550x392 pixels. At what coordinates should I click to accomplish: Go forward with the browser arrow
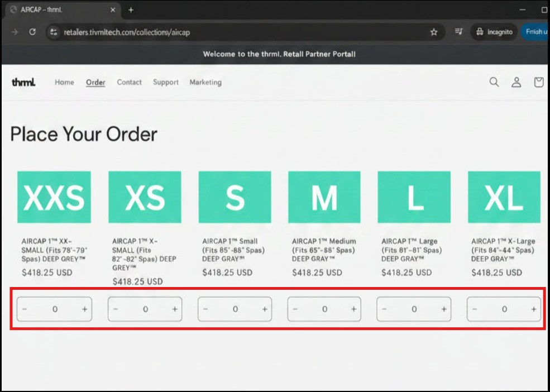click(x=15, y=32)
